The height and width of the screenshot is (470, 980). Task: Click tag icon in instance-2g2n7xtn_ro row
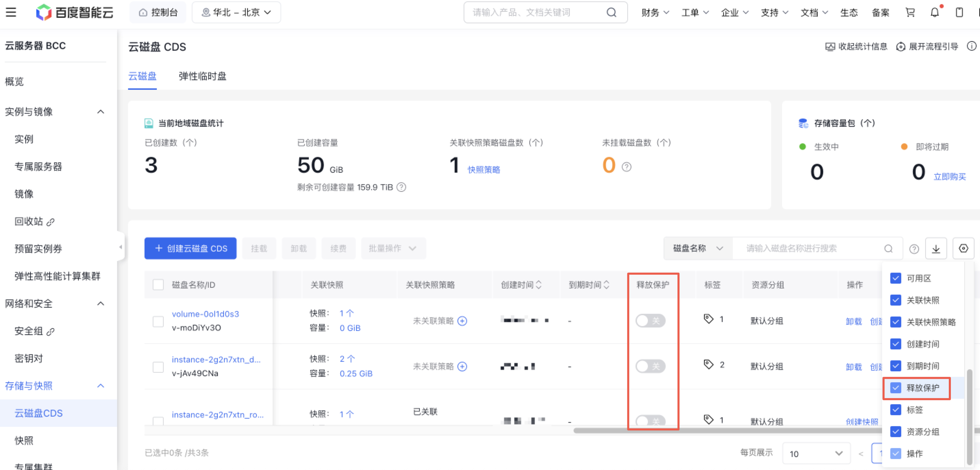click(x=708, y=420)
